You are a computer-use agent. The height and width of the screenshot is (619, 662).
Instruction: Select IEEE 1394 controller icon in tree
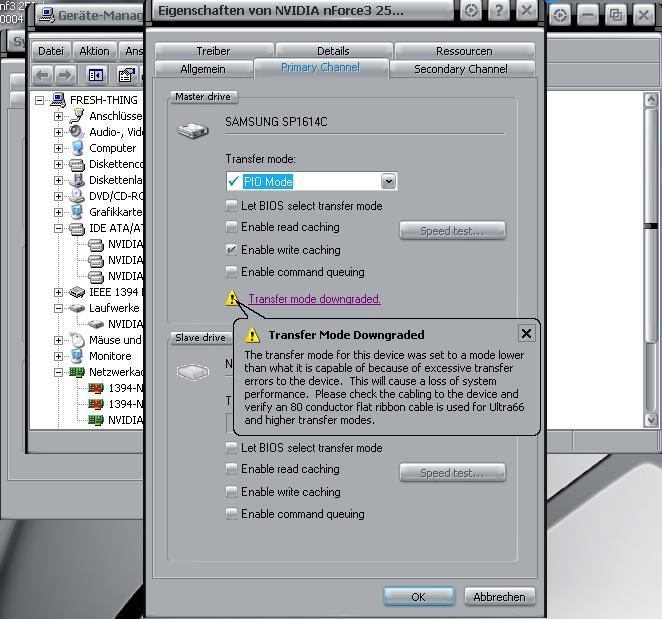[77, 292]
